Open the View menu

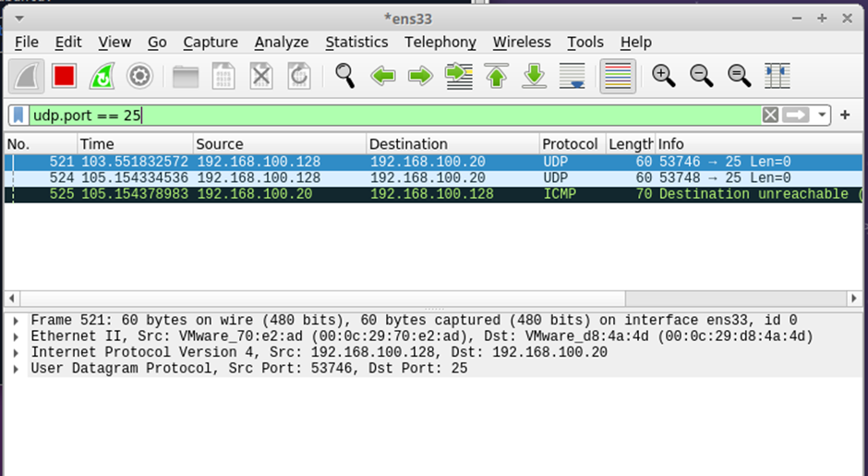115,43
